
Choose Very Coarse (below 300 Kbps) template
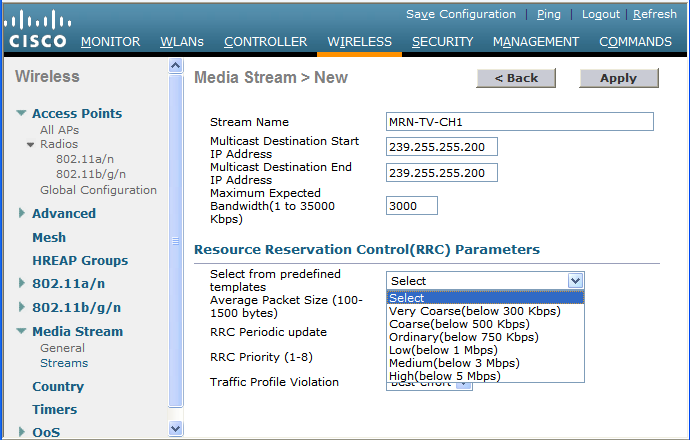coord(474,311)
